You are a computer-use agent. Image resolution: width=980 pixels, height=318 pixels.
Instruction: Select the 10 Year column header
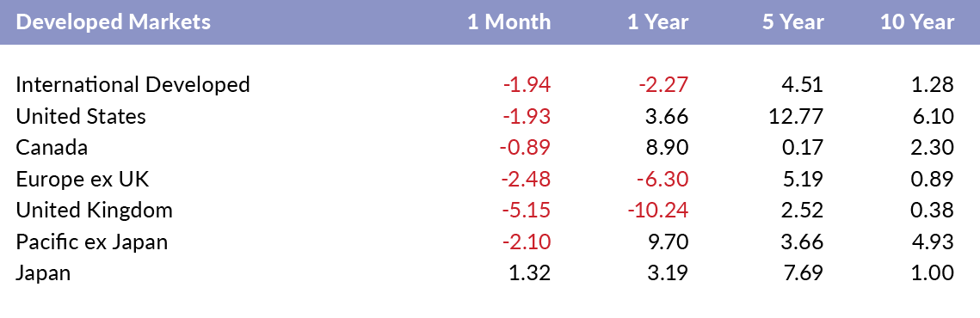pos(917,21)
